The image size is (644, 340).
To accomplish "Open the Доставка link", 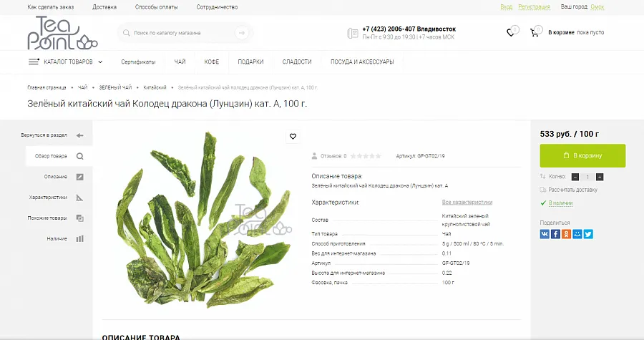I will pos(104,7).
